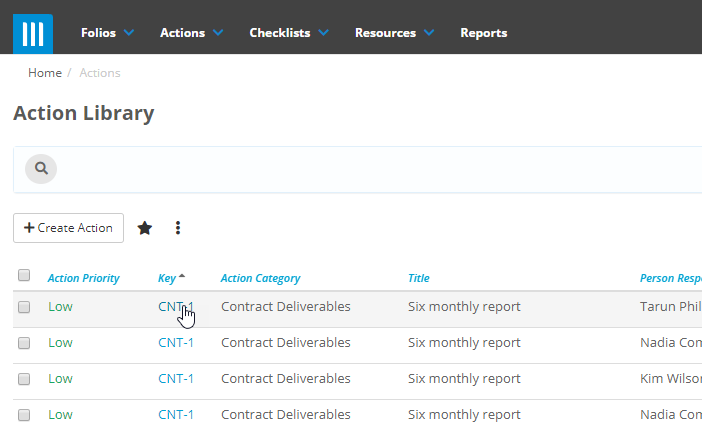Screen dimensions: 702x434
Task: Check the third row checkbox for Kim Wilson
Action: click(24, 379)
